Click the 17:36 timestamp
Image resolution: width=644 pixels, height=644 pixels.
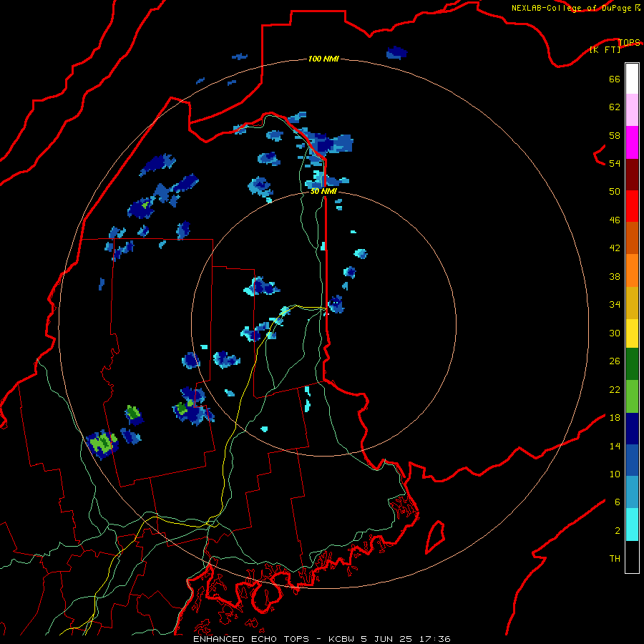tap(435, 639)
